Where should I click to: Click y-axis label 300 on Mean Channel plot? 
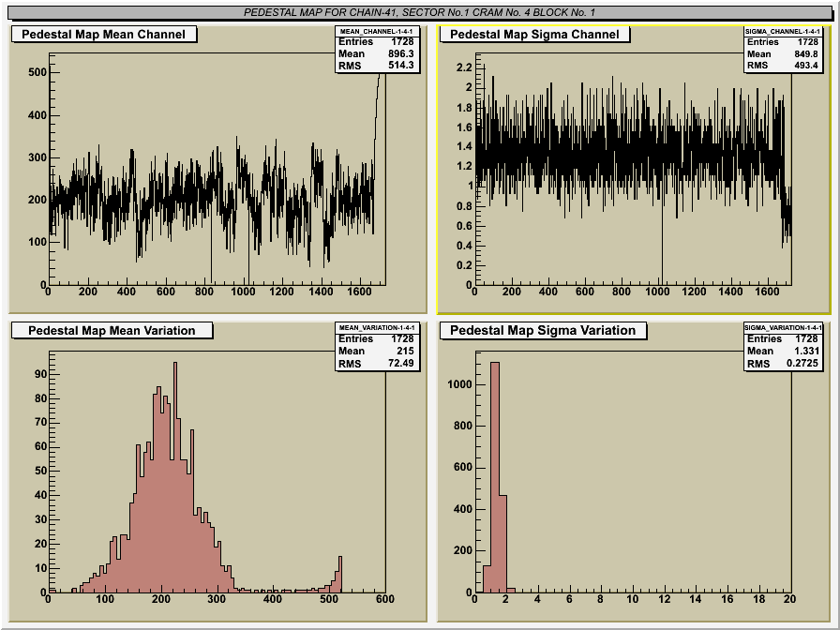[37, 157]
